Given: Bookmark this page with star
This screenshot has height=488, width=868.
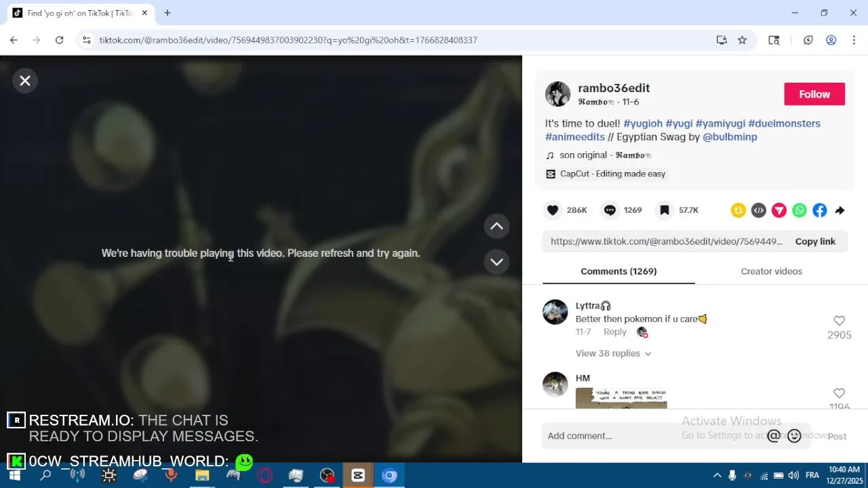Looking at the screenshot, I should [742, 40].
